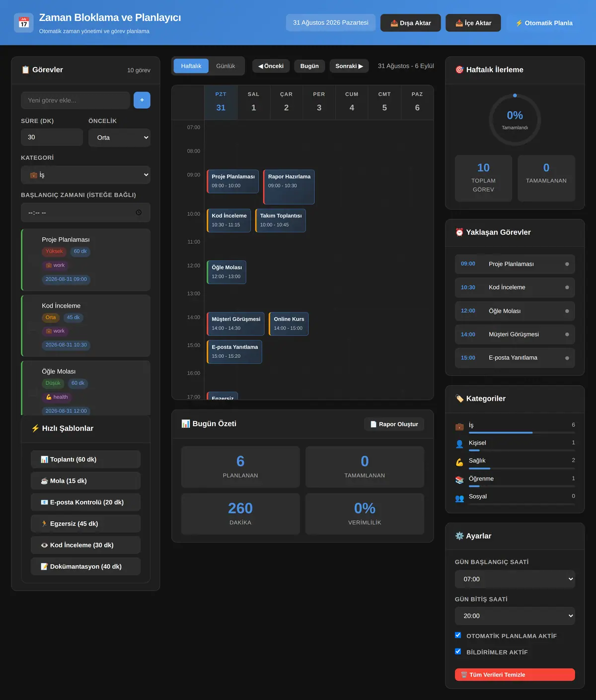This screenshot has height=700, width=596.
Task: Toggle the Bildirimler Aktif checkbox
Action: (458, 651)
